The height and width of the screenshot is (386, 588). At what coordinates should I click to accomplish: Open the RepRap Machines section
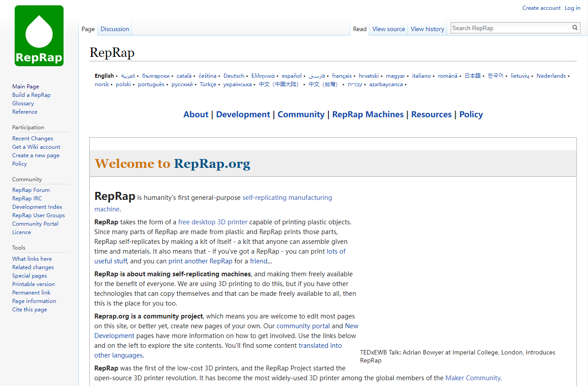pyautogui.click(x=368, y=114)
